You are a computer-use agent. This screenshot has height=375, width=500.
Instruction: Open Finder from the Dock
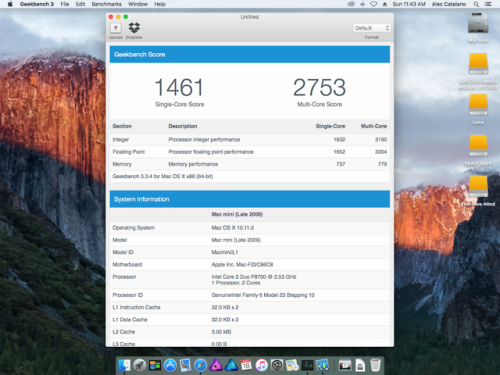[x=124, y=365]
